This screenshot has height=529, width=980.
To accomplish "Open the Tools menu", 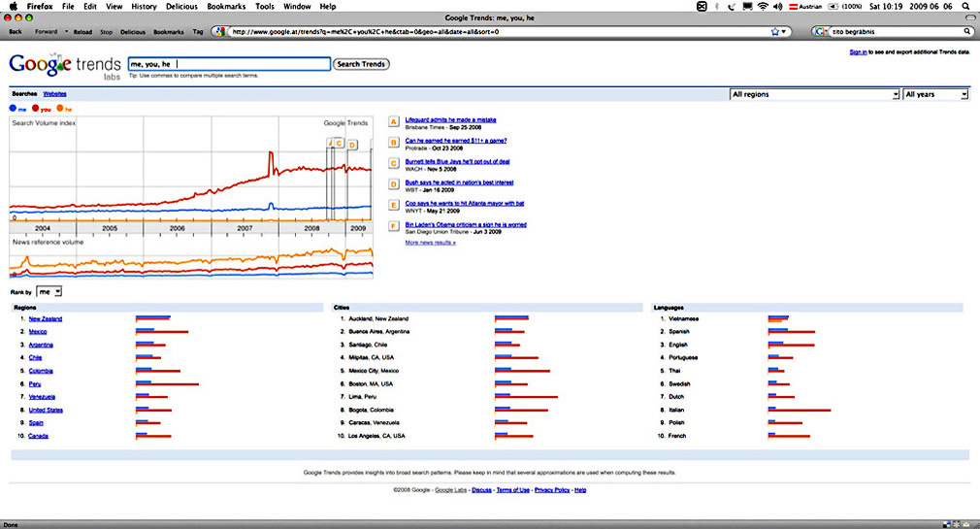I will [264, 6].
